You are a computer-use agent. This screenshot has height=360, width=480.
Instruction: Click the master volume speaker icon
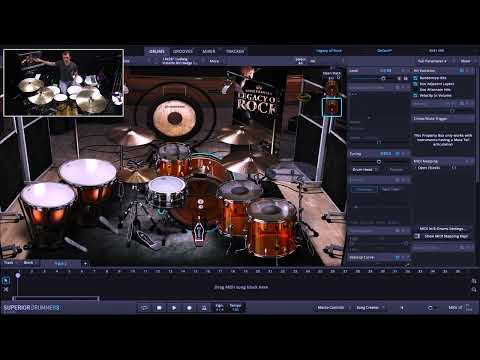(402, 307)
